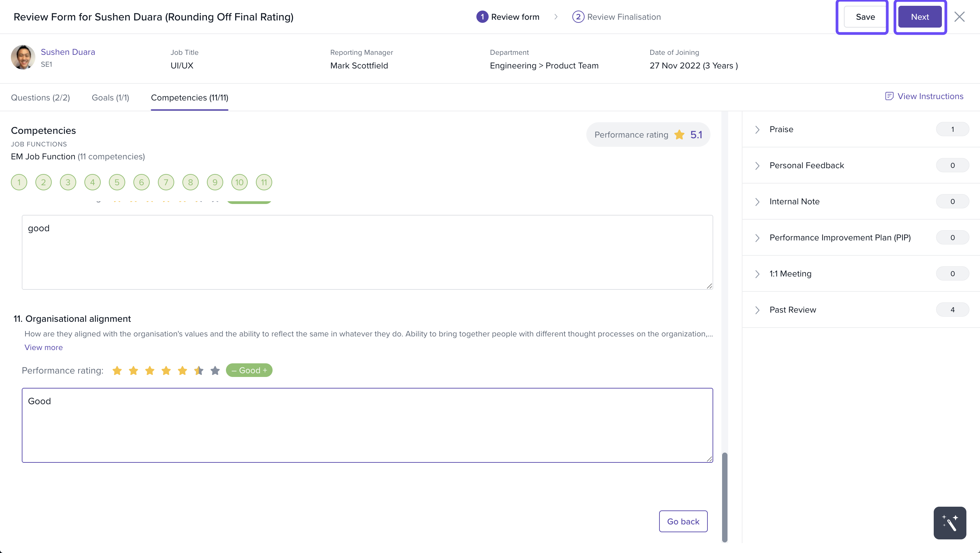This screenshot has height=553, width=980.
Task: Click the reporting manager name Mark Scottfield
Action: click(359, 65)
